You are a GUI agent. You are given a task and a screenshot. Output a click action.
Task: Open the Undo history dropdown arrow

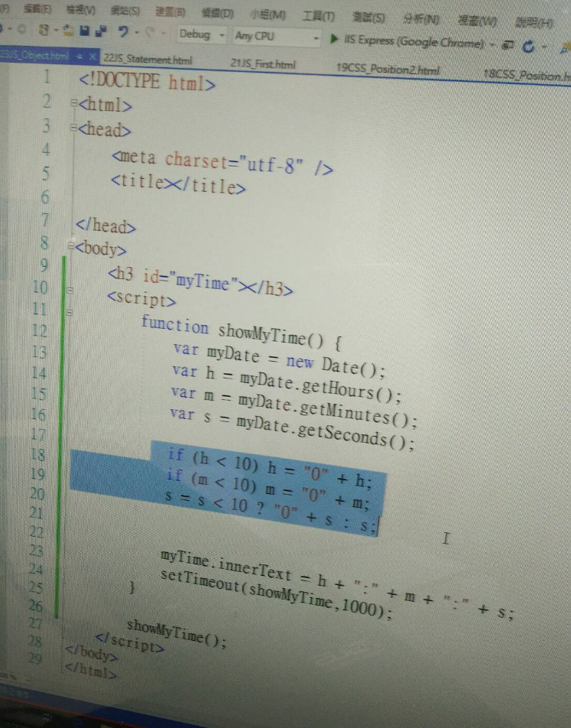click(x=136, y=32)
